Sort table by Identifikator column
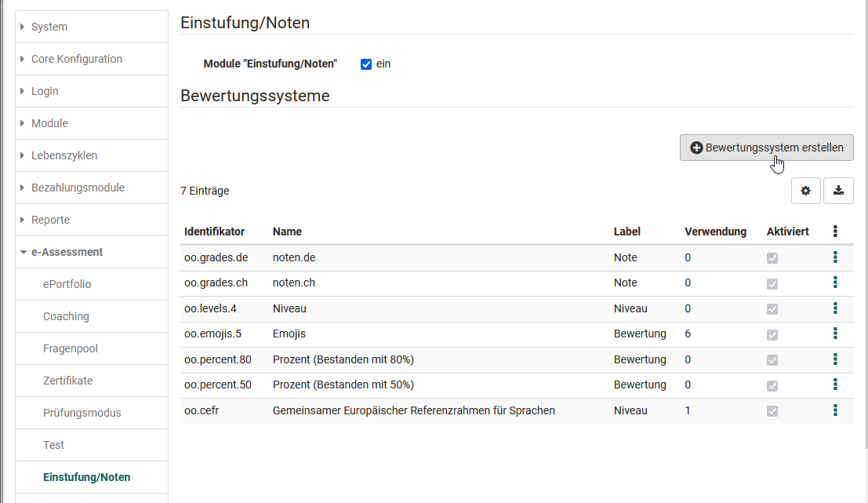Viewport: 868px width, 503px height. pyautogui.click(x=214, y=231)
